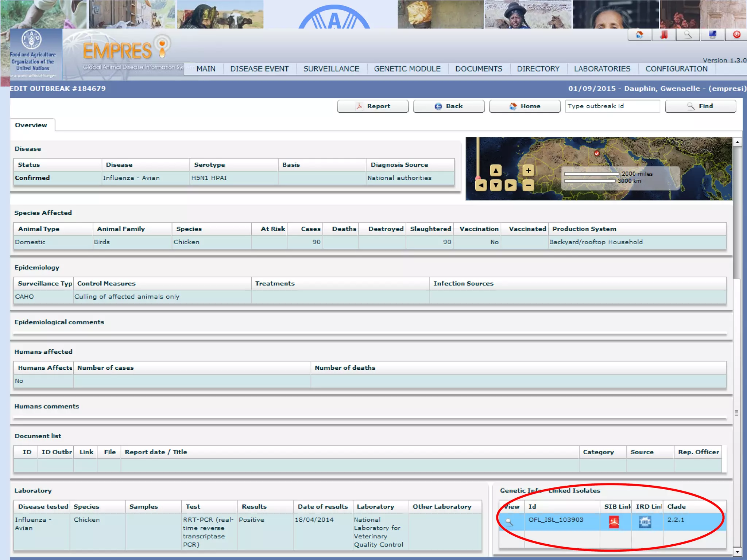Open isolate OFL_ISL_103903 view magnifier icon
The height and width of the screenshot is (560, 747).
(509, 522)
